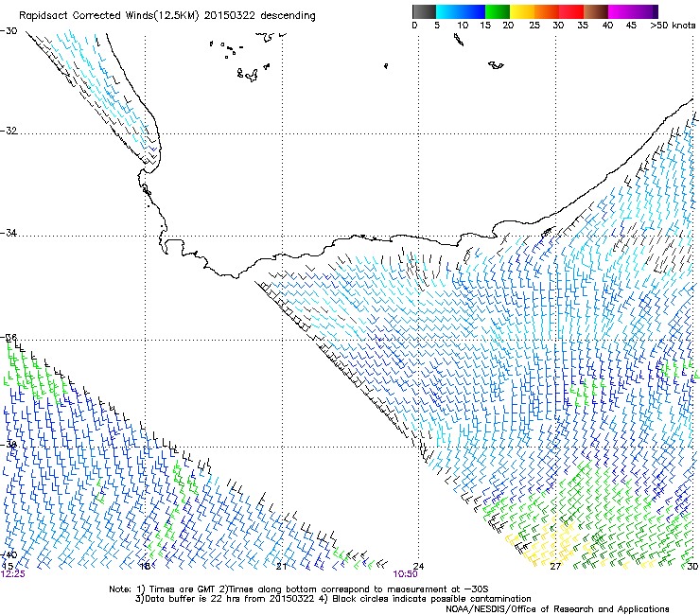Viewport: 700px width, 615px height.
Task: Click the longitude label '27' at bottom
Action: click(555, 567)
